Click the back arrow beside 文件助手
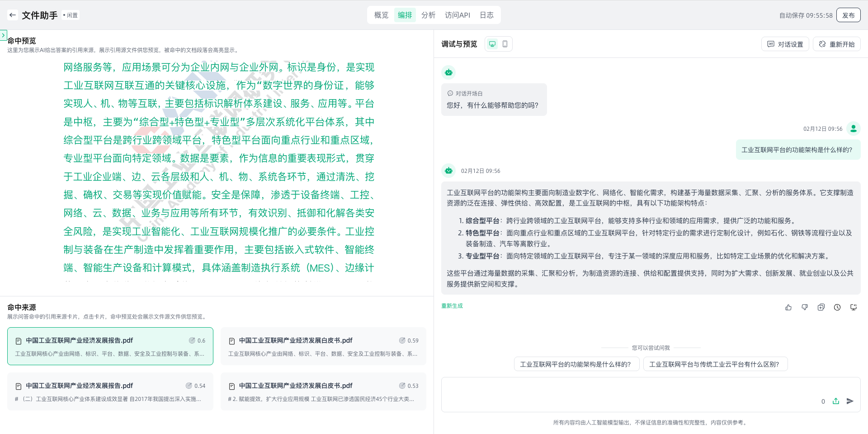This screenshot has height=434, width=868. tap(13, 15)
